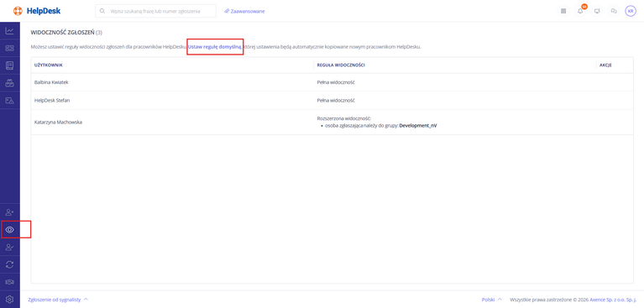Click the Ustaw regułę domyślną link
The width and height of the screenshot is (644, 308).
[x=215, y=47]
